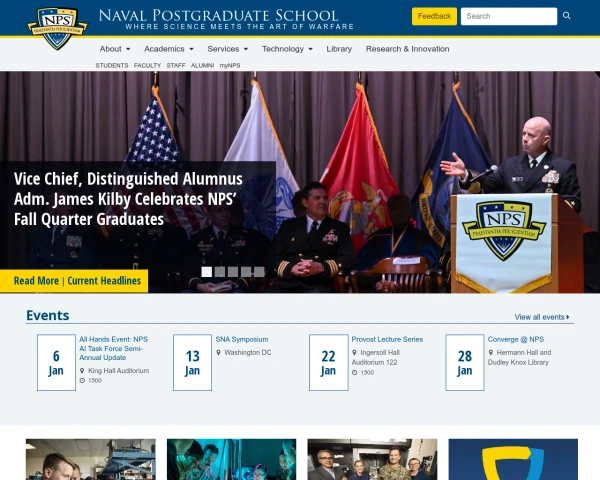Select the second carousel slide indicator
The height and width of the screenshot is (480, 600).
click(x=220, y=272)
